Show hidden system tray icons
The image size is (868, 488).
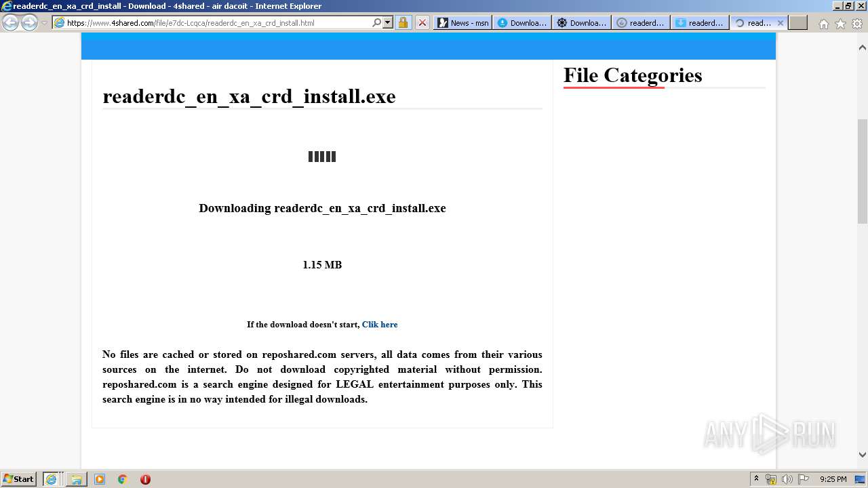point(756,479)
